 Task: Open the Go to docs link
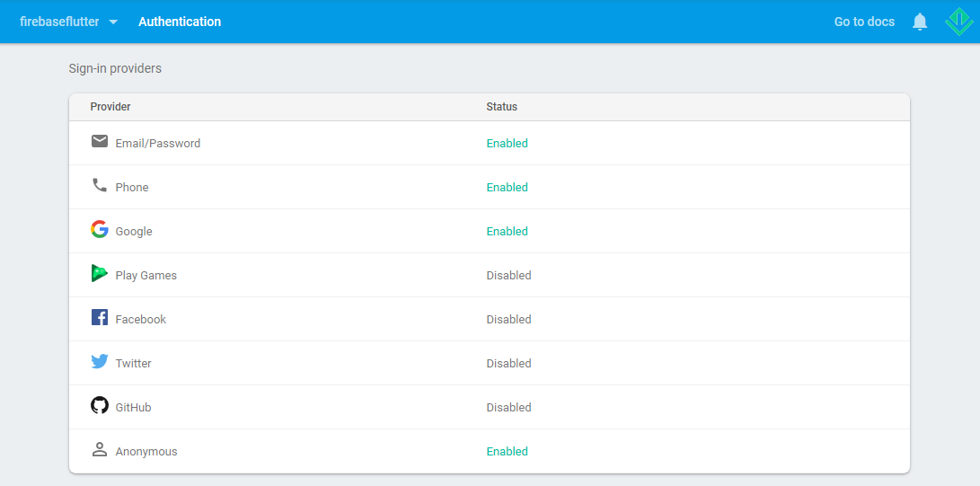click(x=864, y=22)
